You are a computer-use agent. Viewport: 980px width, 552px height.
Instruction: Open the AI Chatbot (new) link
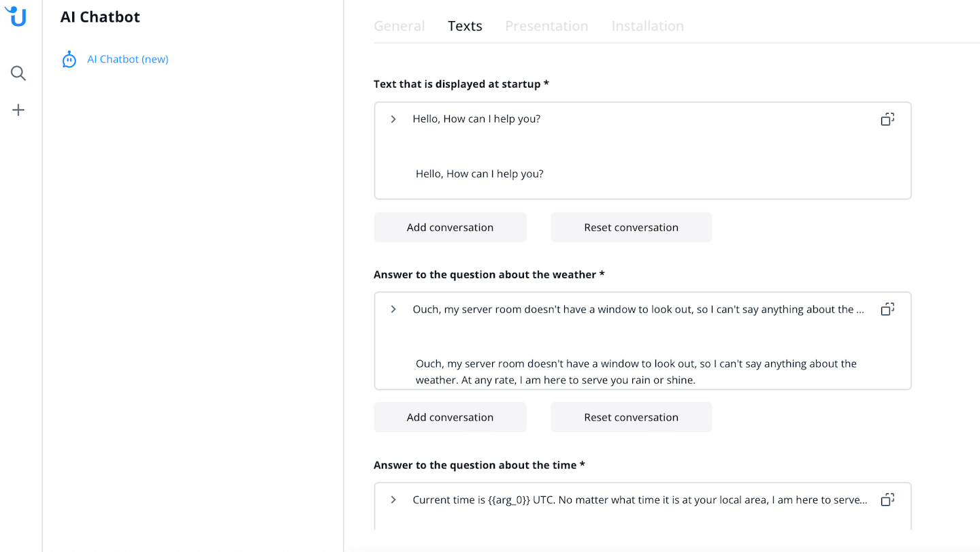(x=128, y=59)
